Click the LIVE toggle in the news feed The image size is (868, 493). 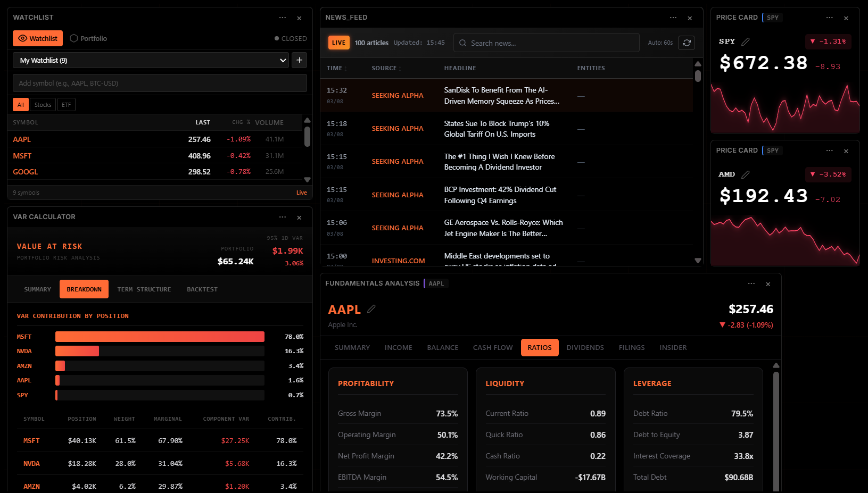coord(338,43)
